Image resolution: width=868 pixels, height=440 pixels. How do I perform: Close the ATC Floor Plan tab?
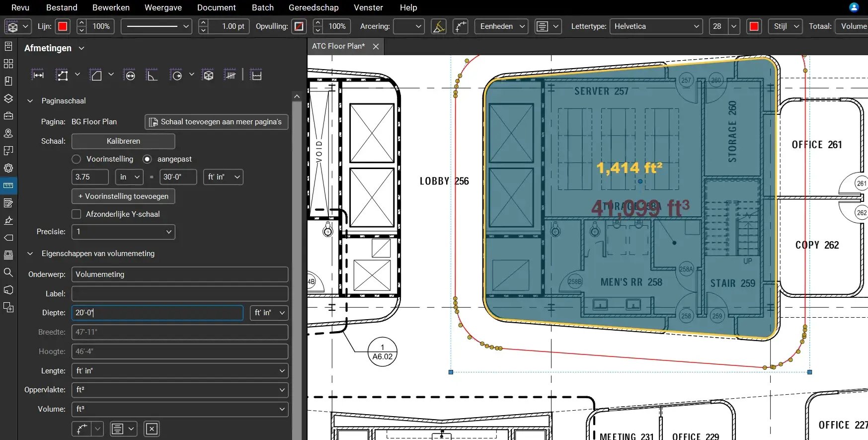[x=376, y=46]
